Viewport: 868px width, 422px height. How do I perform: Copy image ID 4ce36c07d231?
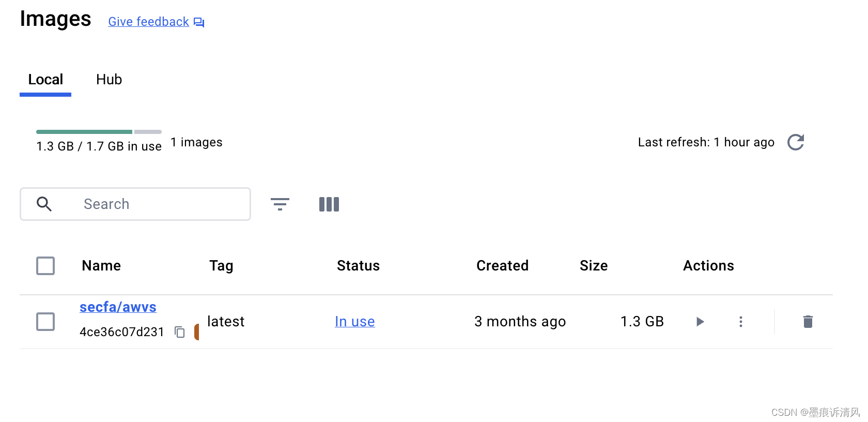180,332
